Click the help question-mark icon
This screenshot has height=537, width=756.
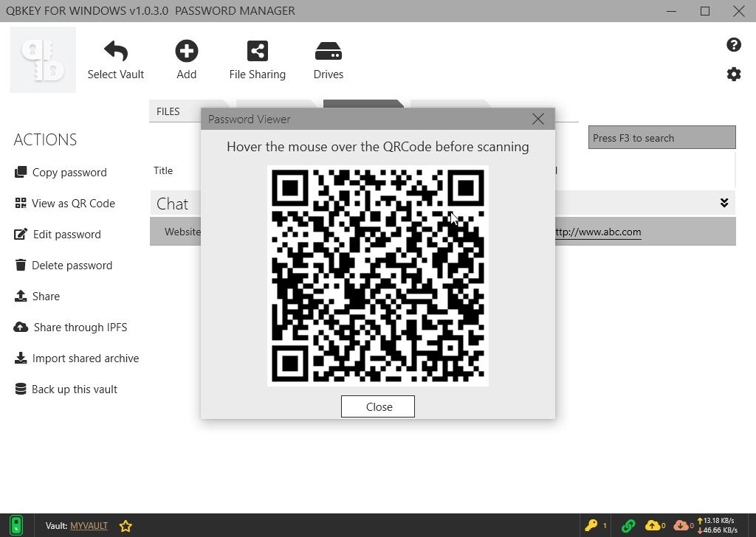coord(733,45)
